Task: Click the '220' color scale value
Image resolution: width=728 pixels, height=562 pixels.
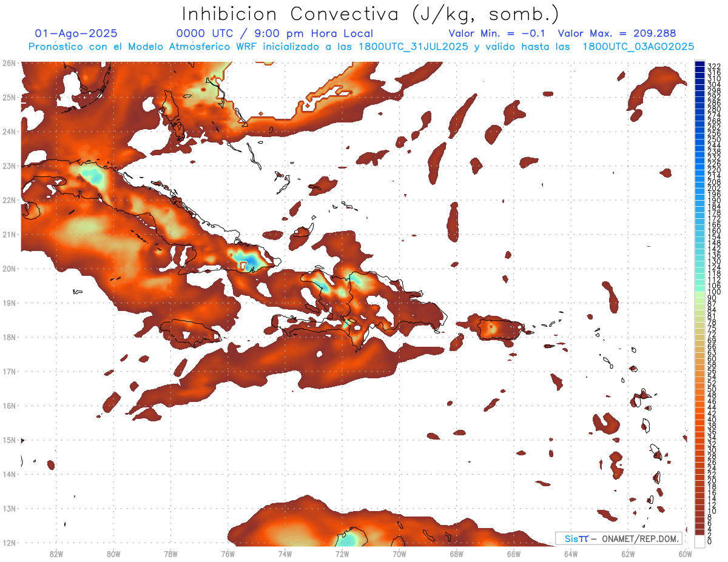Action: [714, 170]
